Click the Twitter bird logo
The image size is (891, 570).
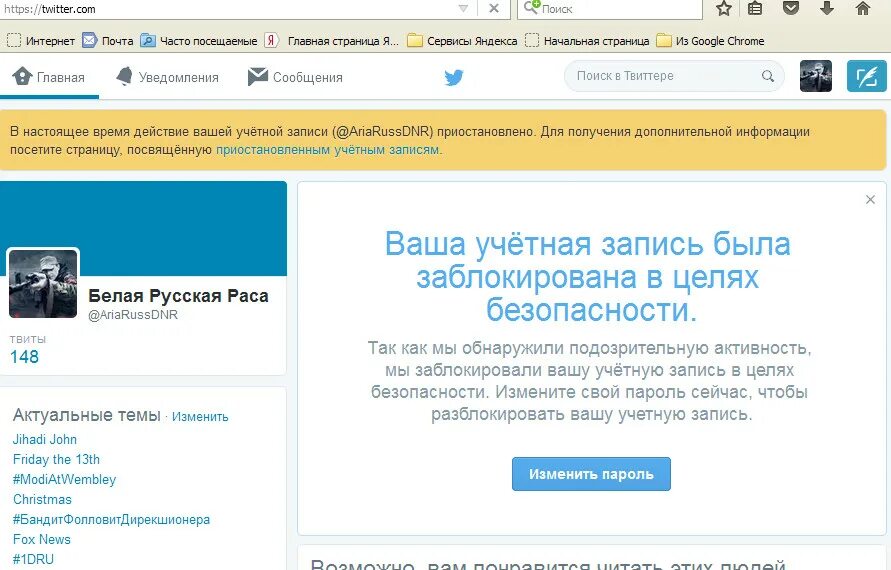[x=453, y=77]
